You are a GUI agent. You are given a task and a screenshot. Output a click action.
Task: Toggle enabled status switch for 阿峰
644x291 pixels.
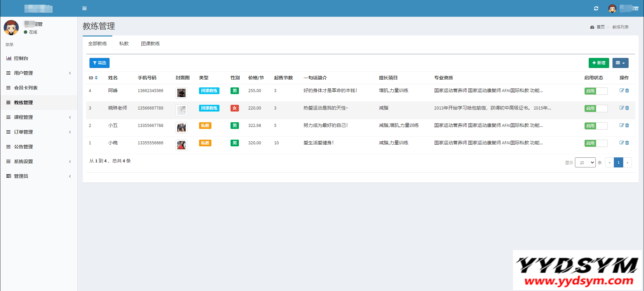596,91
